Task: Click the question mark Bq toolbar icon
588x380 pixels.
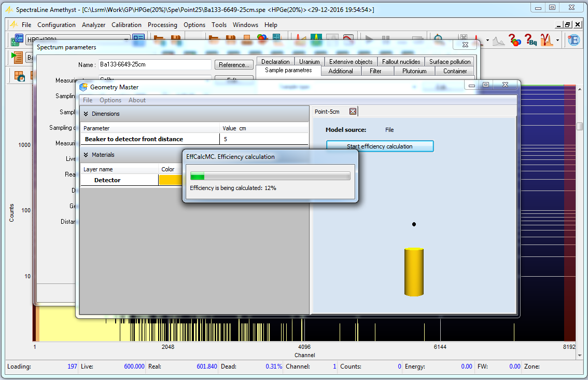Action: click(530, 39)
